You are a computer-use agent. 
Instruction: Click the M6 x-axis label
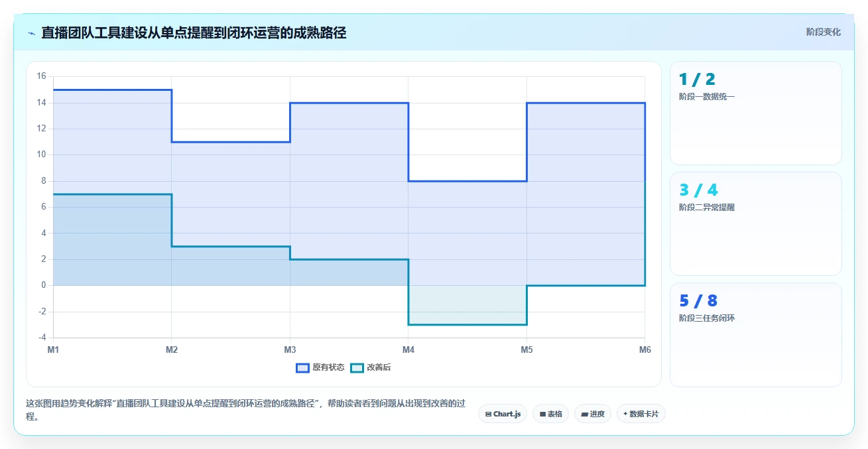[645, 350]
